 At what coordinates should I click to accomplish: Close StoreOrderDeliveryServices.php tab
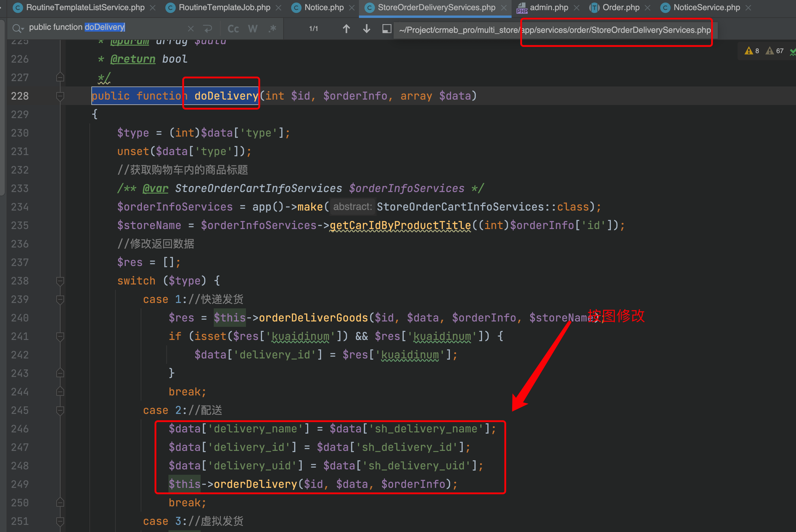(x=504, y=8)
